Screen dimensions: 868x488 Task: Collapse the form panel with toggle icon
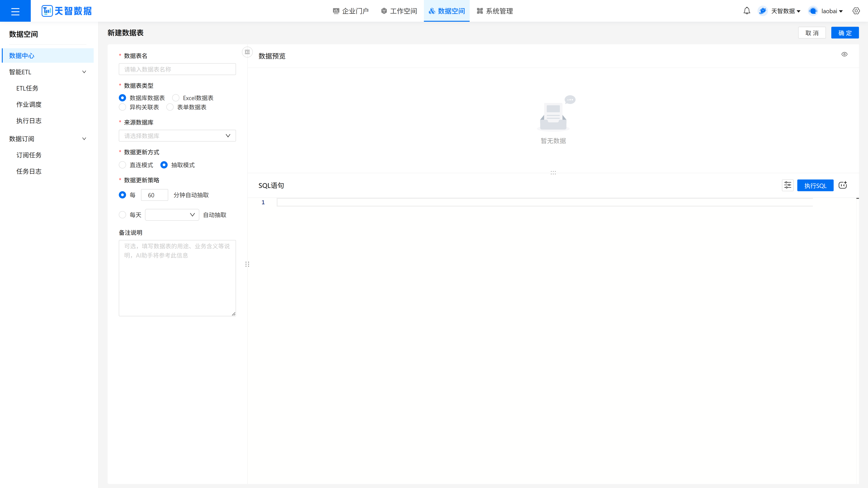click(x=247, y=52)
